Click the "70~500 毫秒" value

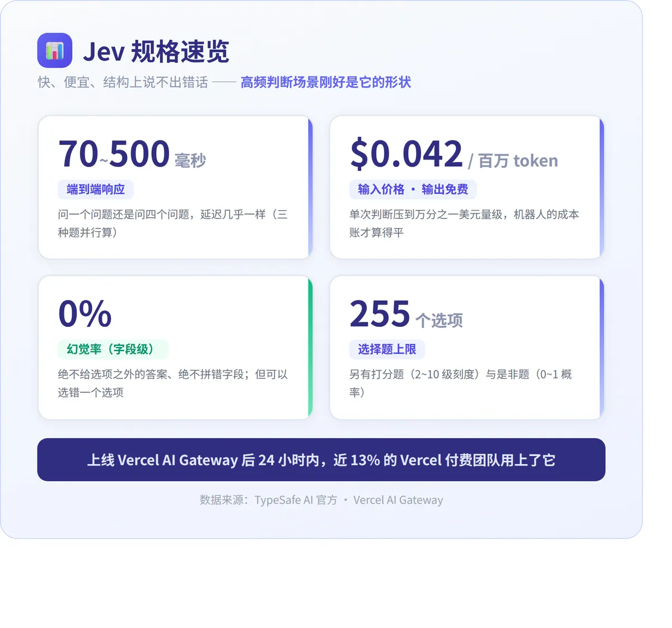[132, 154]
